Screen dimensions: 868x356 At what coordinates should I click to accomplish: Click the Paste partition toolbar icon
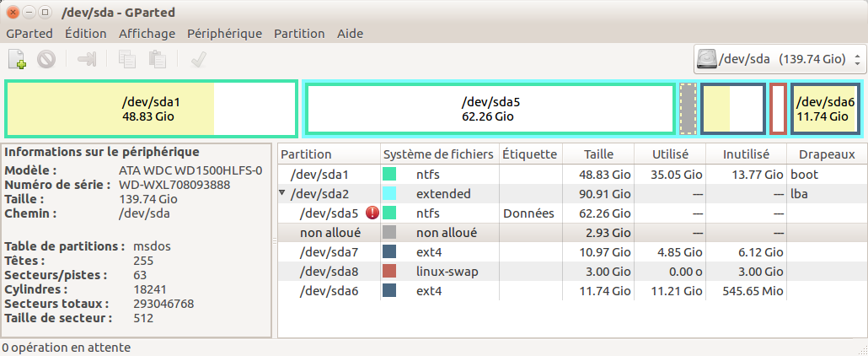157,59
